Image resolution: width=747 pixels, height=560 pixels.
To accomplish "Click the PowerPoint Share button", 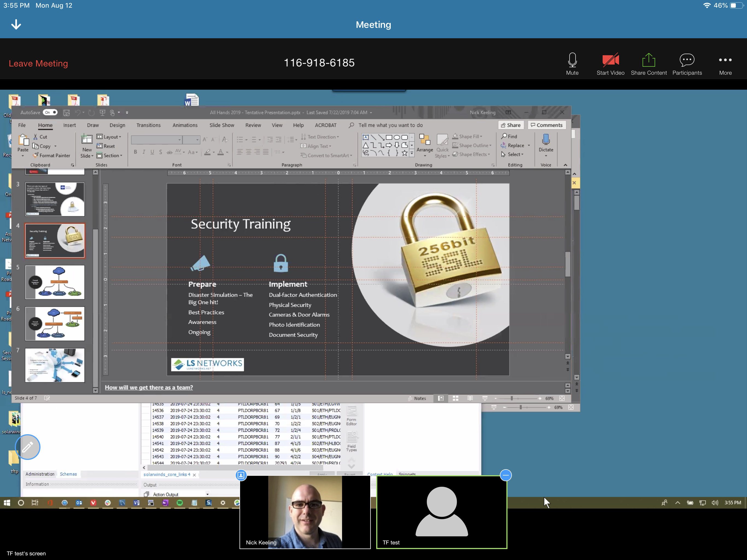I will click(x=510, y=125).
